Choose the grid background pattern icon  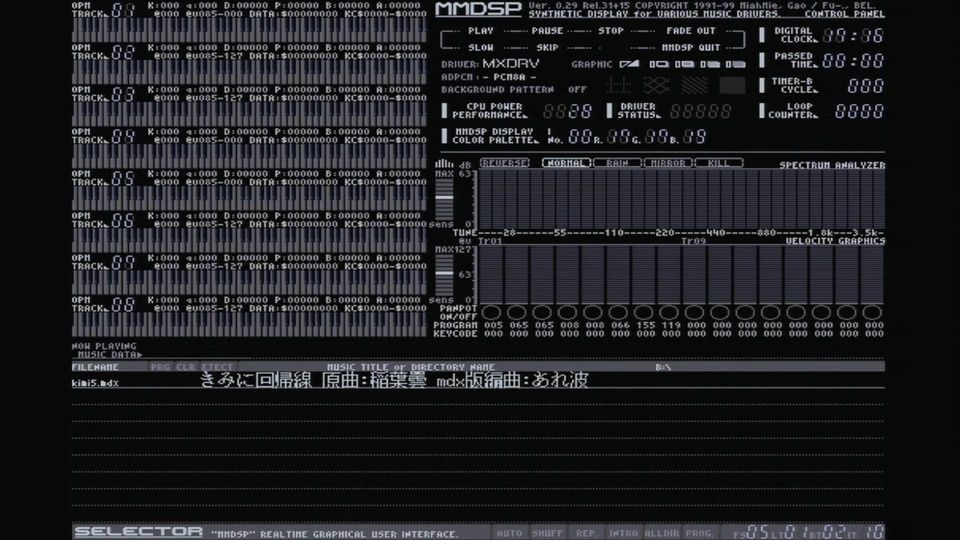[x=618, y=85]
